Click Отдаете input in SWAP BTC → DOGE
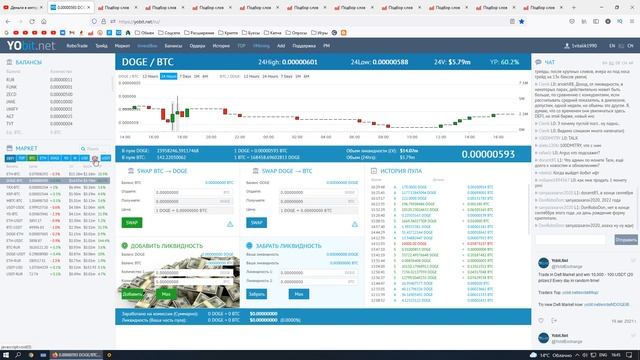Image resolution: width=640 pixels, height=360 pixels. click(193, 192)
